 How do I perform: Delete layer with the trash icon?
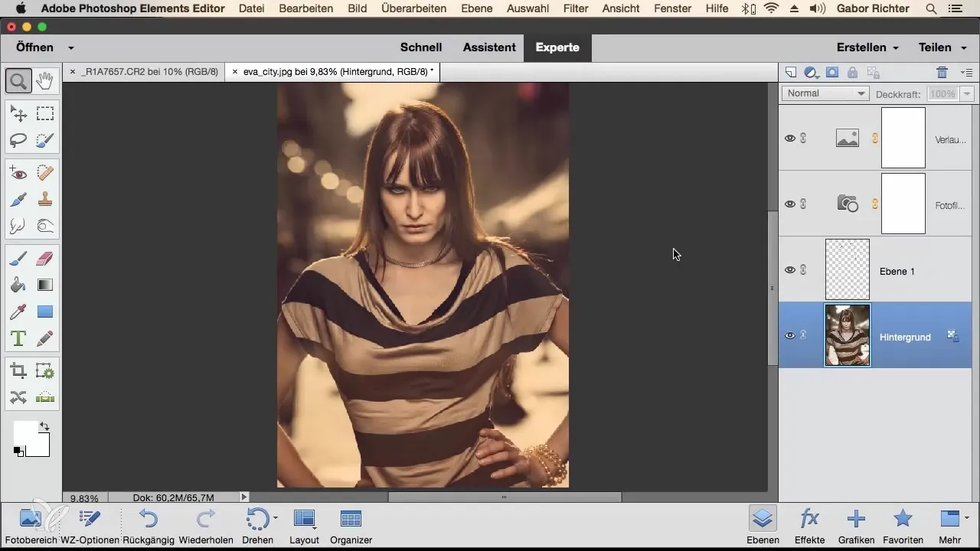[942, 73]
